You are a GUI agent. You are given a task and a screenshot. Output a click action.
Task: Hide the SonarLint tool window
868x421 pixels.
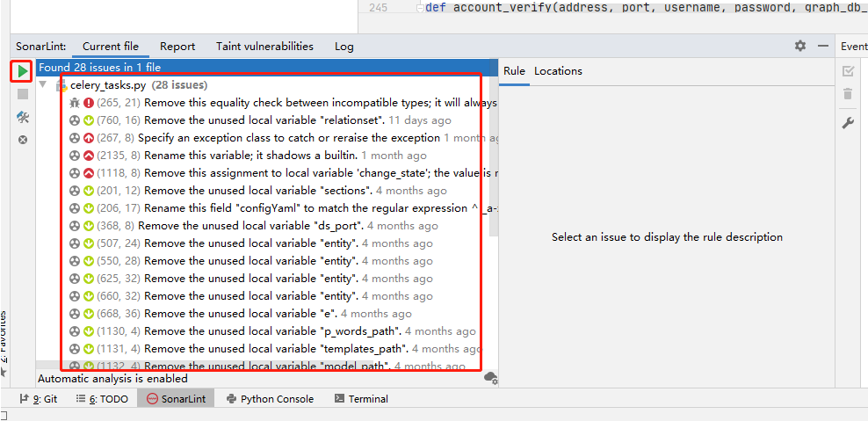click(x=823, y=46)
